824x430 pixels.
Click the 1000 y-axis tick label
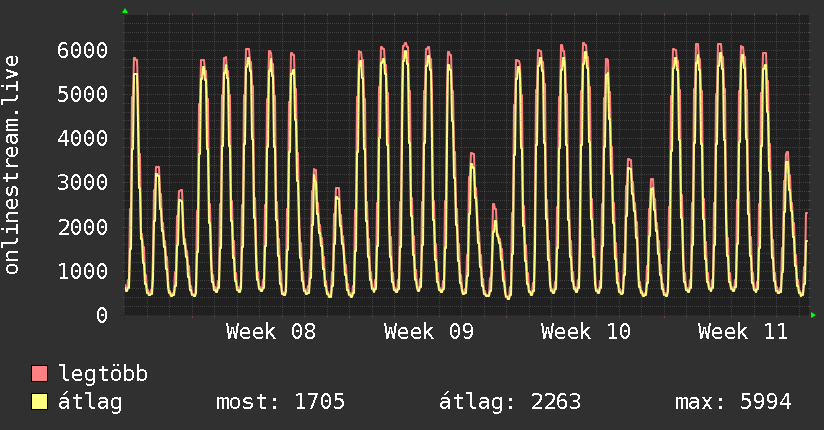[81, 271]
